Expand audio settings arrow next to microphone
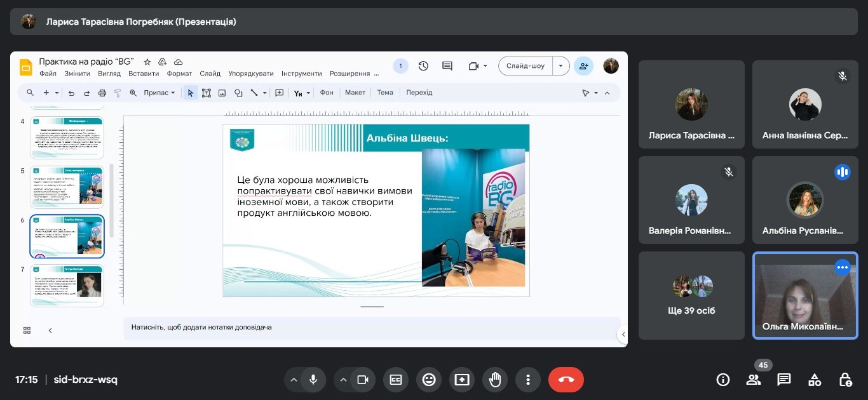Image resolution: width=868 pixels, height=400 pixels. (x=294, y=380)
